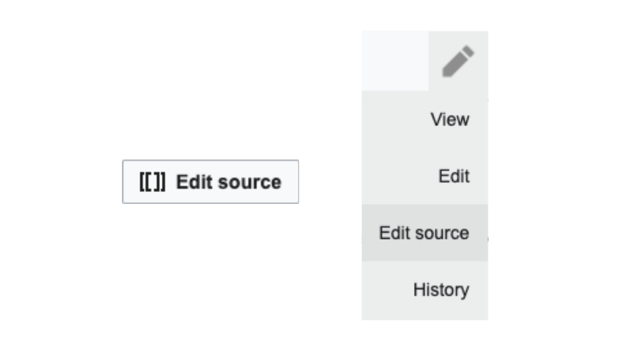Click the pencil edit icon
Image resolution: width=644 pixels, height=362 pixels.
tap(458, 61)
